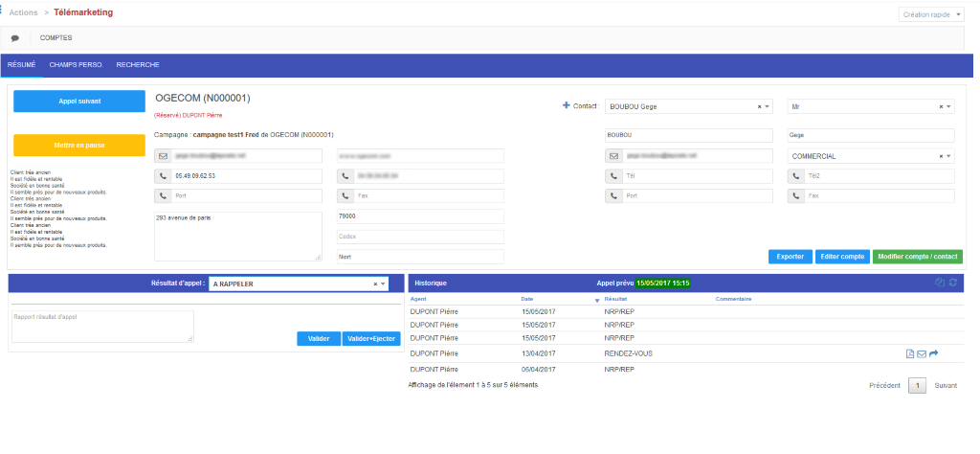The image size is (980, 454).
Task: Click the speech bubble icon beside COMPTES
Action: pyautogui.click(x=15, y=38)
